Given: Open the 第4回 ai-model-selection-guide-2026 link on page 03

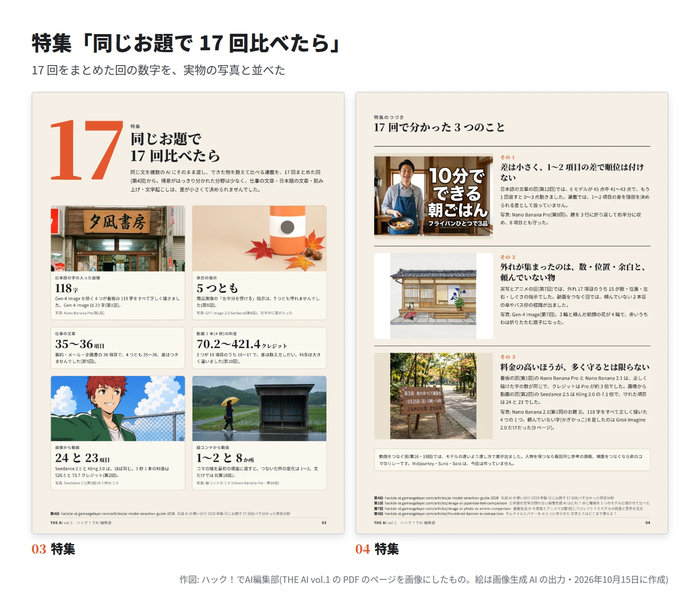Looking at the screenshot, I should tap(170, 514).
